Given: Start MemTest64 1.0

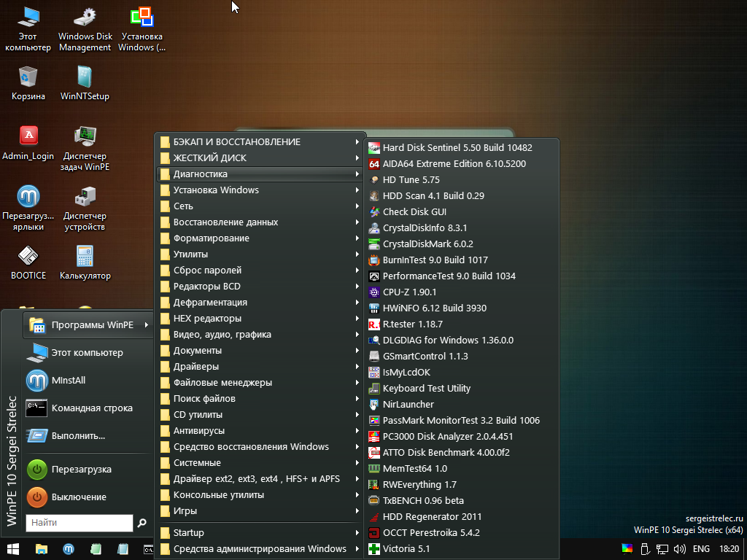Looking at the screenshot, I should 461,469.
